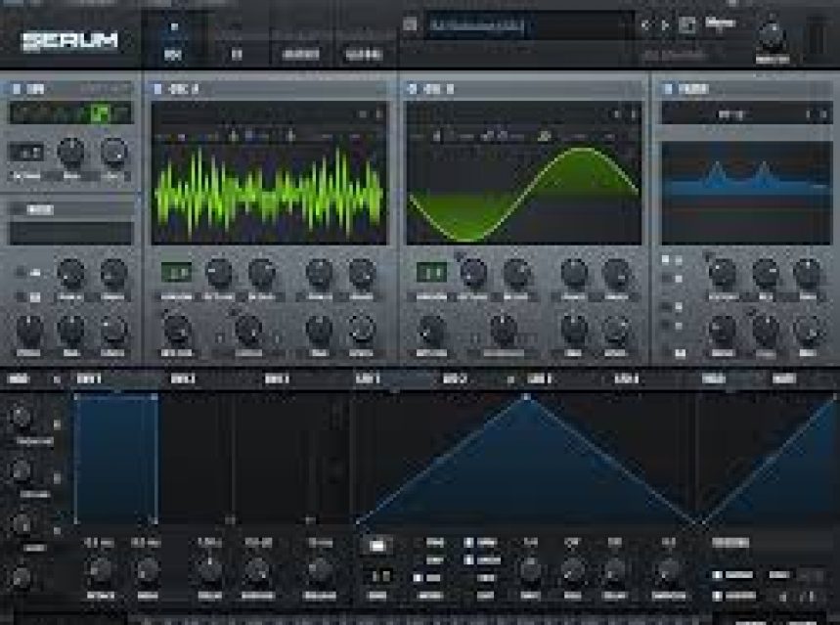Click the filter Res knob

[x=766, y=272]
